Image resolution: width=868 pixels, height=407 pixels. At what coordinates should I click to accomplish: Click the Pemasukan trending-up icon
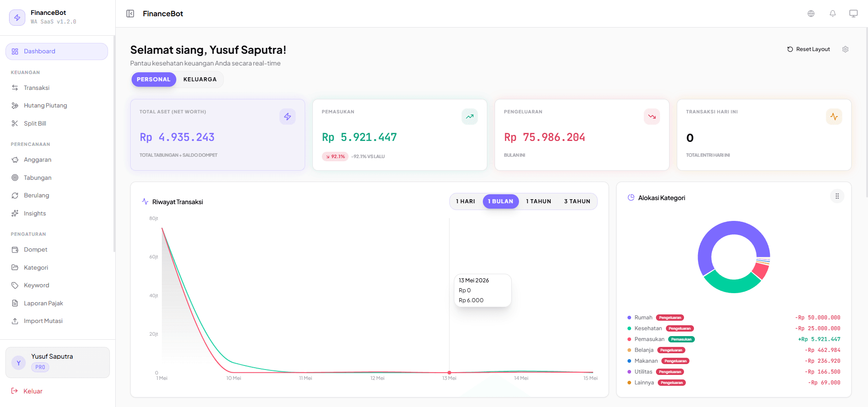(470, 117)
